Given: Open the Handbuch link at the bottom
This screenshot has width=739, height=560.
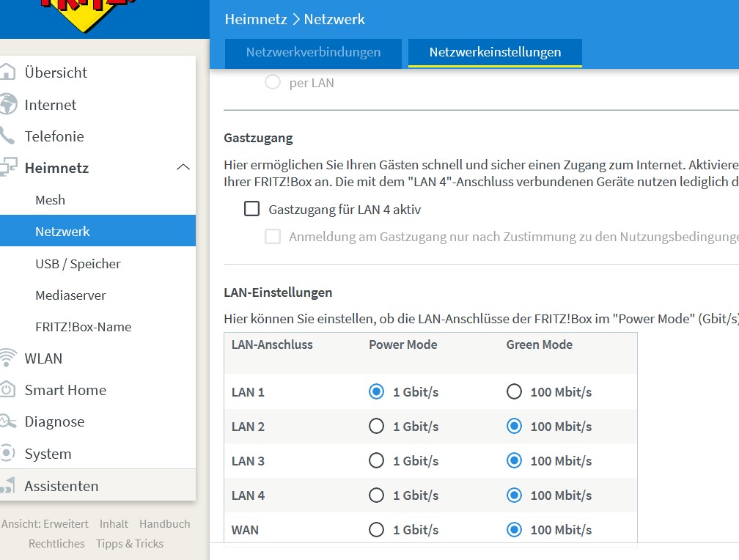Looking at the screenshot, I should (x=165, y=523).
